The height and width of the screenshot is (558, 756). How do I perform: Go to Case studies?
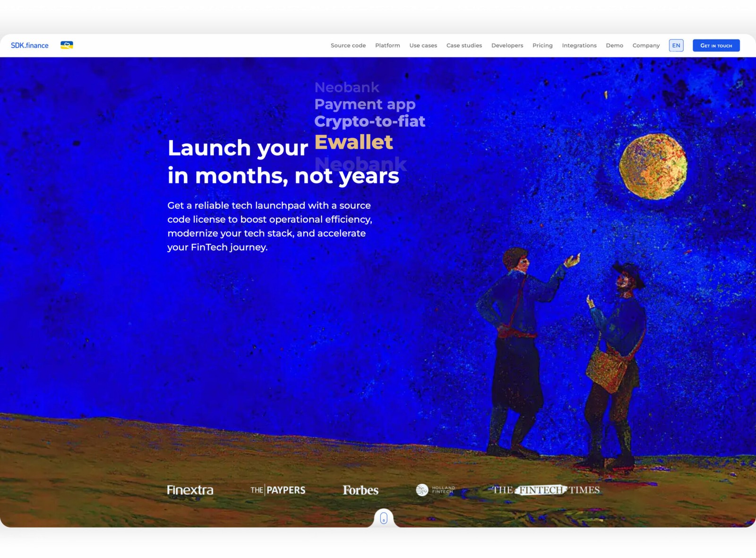[x=464, y=45]
